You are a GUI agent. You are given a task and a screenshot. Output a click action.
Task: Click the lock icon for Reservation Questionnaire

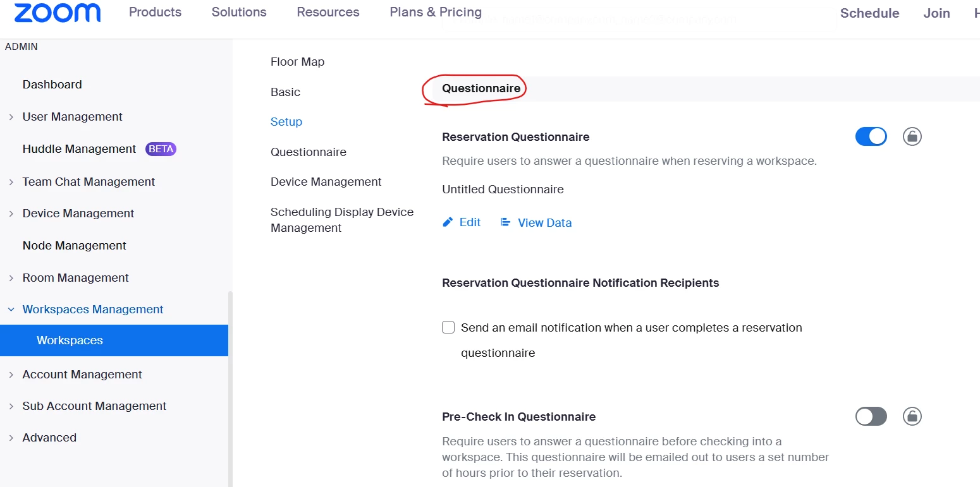pyautogui.click(x=912, y=136)
